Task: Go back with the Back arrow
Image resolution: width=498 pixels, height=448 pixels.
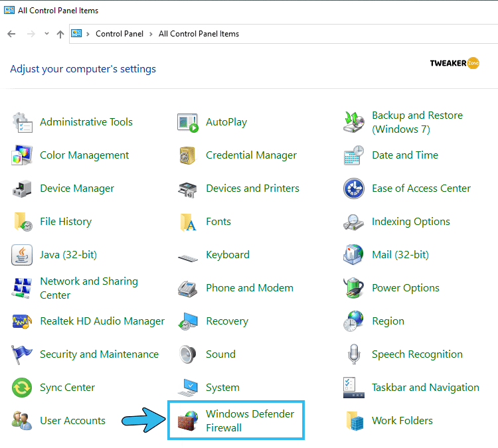Action: coord(11,34)
